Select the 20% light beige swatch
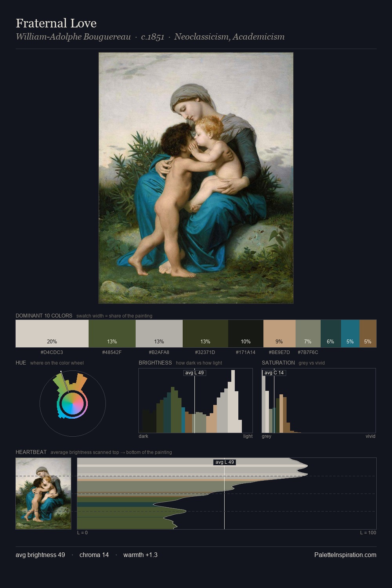The image size is (392, 588). click(52, 334)
